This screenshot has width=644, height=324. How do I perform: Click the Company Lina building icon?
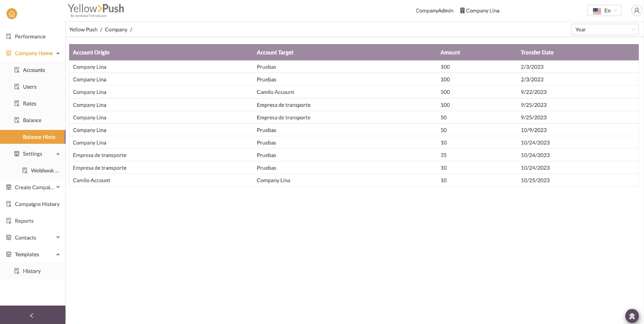pyautogui.click(x=462, y=11)
